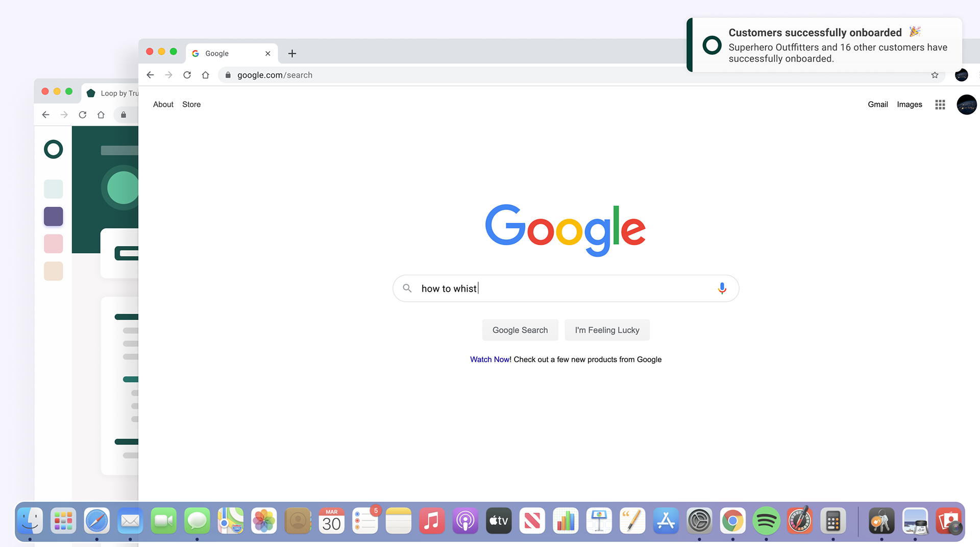Click the search field with 'how to whist'
The width and height of the screenshot is (980, 547).
coord(566,289)
